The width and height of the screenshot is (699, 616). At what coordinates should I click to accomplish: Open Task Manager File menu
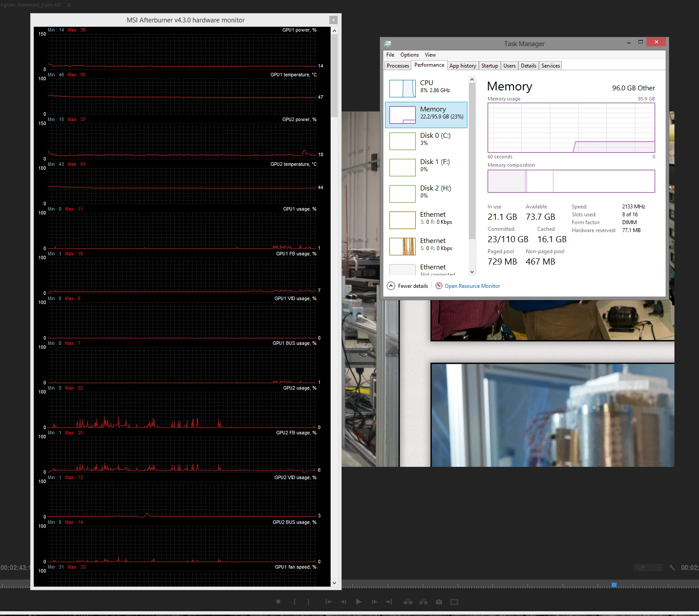click(x=390, y=55)
